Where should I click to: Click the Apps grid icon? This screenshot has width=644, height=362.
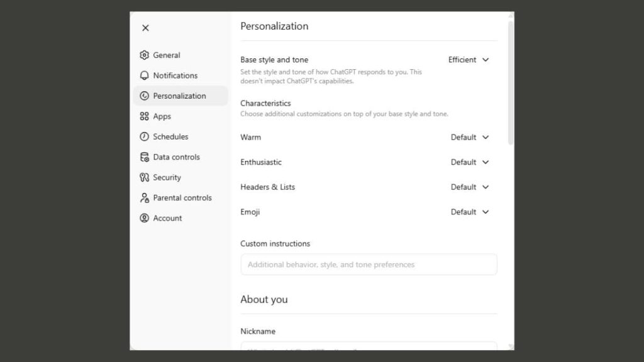(x=145, y=116)
